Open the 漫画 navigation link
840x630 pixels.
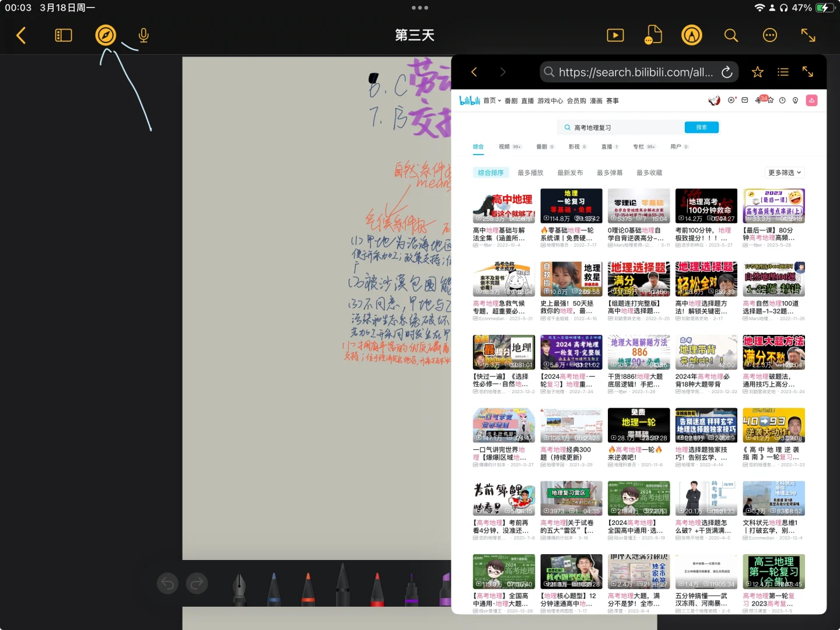596,101
